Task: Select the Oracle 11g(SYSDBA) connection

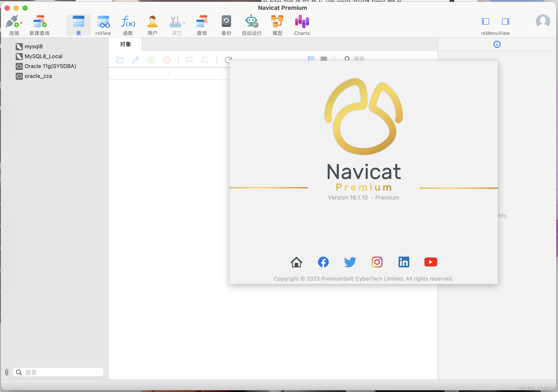Action: (x=46, y=66)
